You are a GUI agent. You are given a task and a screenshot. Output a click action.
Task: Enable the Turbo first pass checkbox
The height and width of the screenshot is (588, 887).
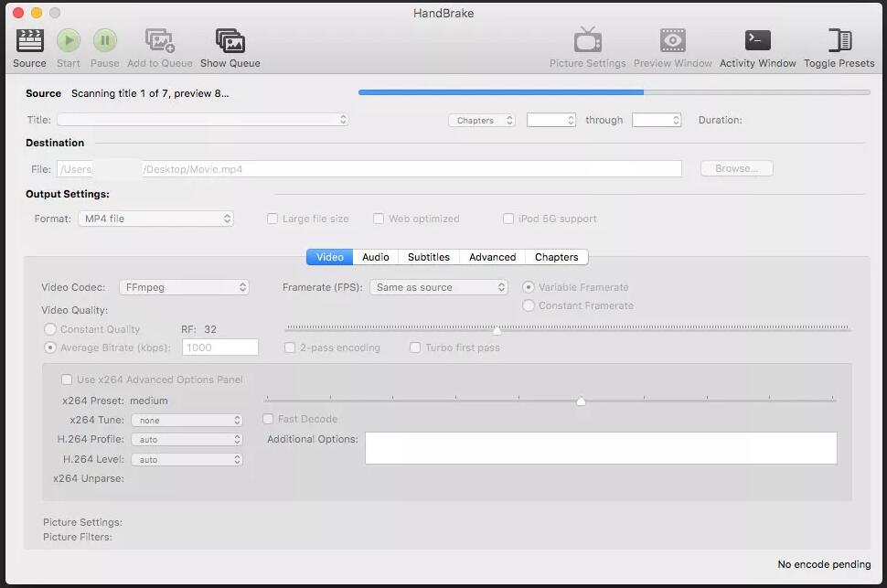[414, 347]
